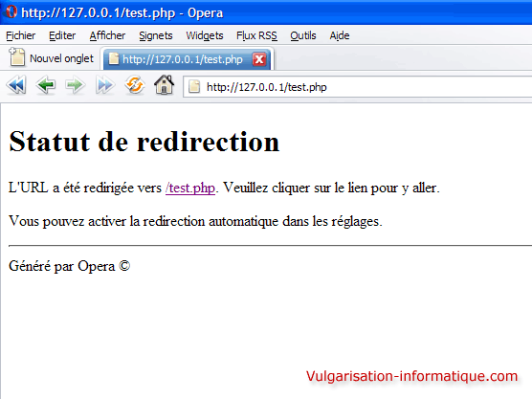
Task: Open the Signets menu
Action: pos(156,35)
